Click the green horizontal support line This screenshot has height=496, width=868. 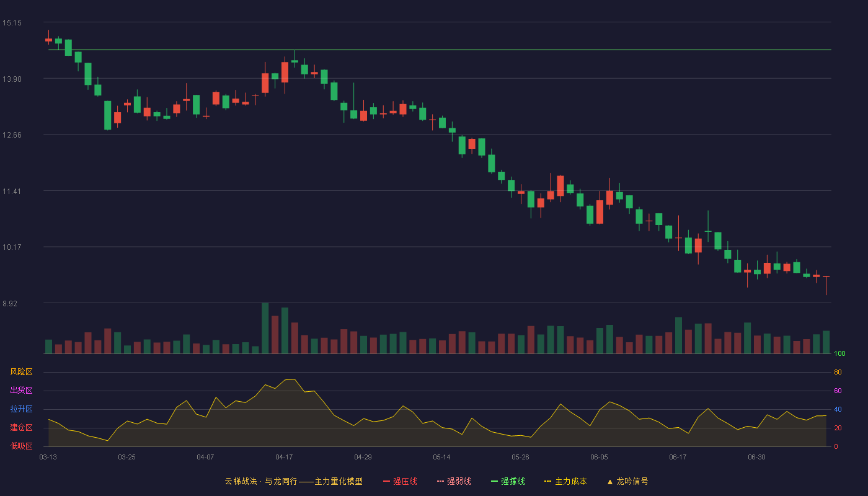pos(440,50)
